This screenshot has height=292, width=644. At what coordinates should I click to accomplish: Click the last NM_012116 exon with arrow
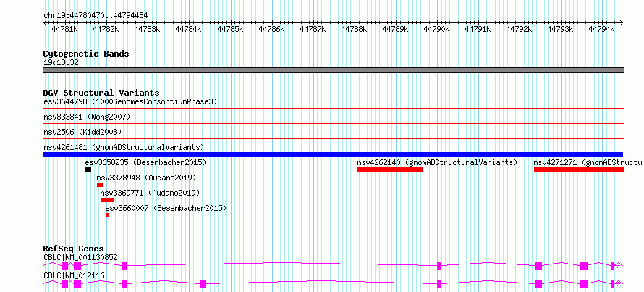click(612, 284)
